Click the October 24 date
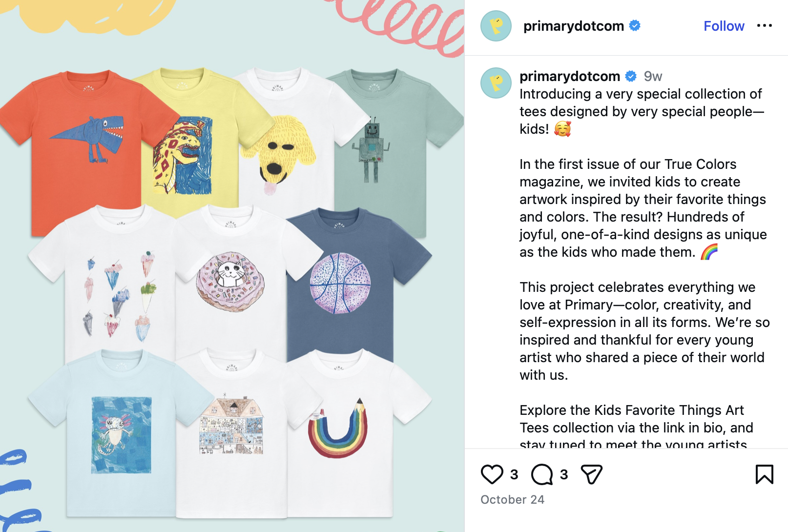 [x=512, y=499]
